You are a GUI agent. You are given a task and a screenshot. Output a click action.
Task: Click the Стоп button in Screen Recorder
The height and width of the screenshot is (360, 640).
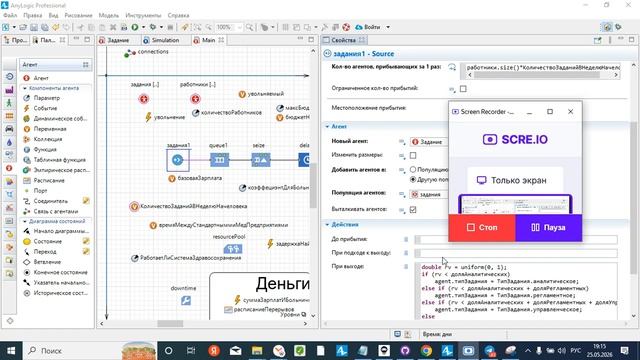pos(482,227)
